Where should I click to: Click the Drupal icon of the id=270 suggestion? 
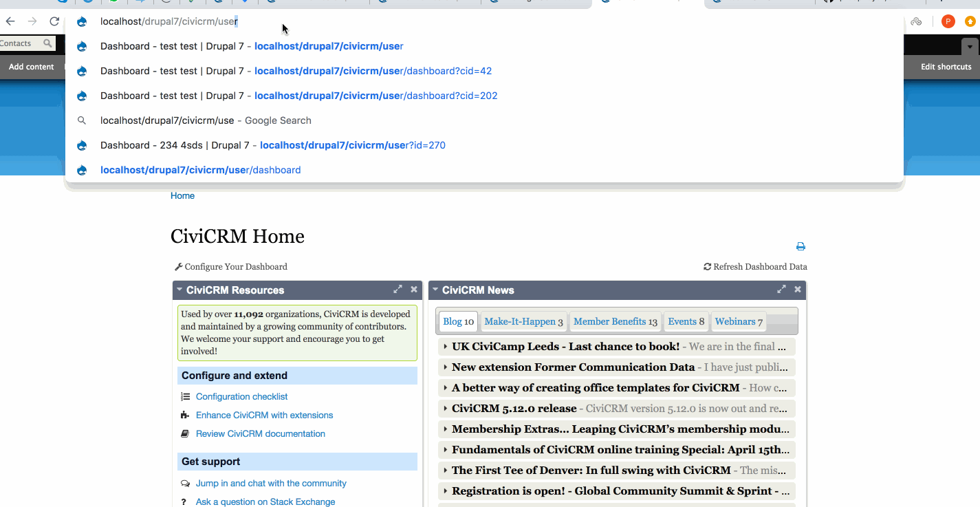tap(82, 145)
